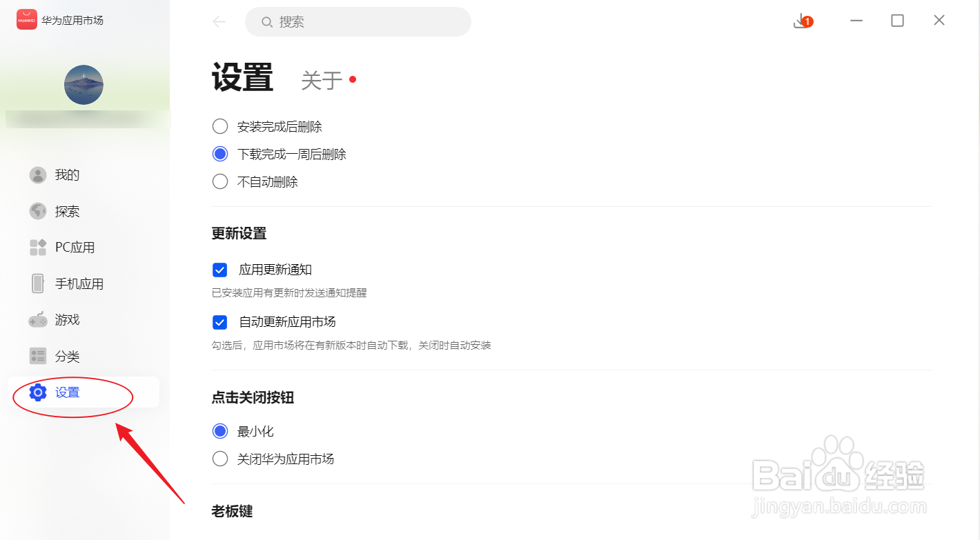Open 探索 in sidebar
This screenshot has height=540, width=980.
(84, 211)
